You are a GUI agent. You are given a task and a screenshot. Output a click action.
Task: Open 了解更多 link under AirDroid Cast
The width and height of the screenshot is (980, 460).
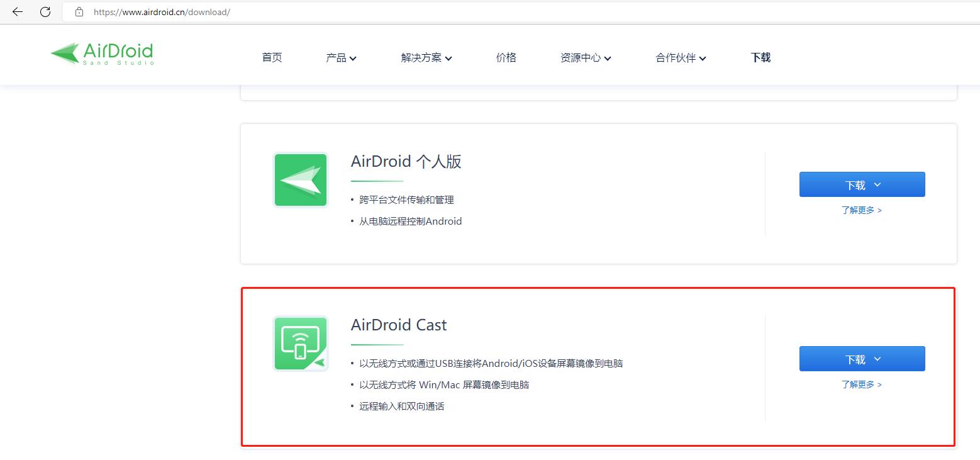pyautogui.click(x=862, y=384)
